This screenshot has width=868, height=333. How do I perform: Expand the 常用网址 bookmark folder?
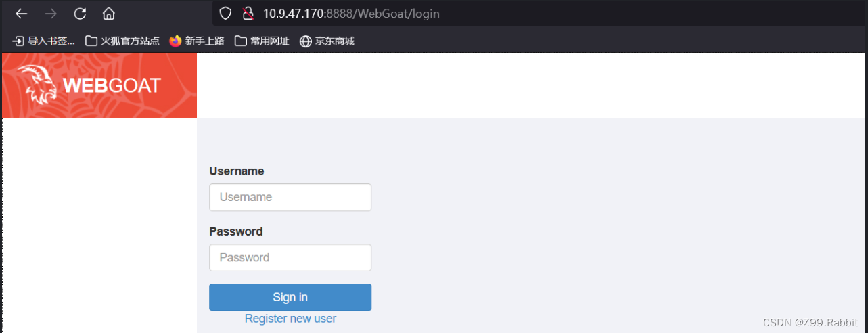(262, 41)
